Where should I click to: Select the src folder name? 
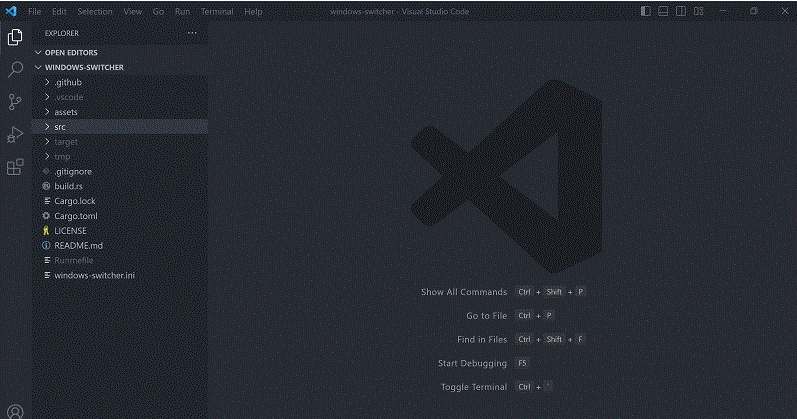(x=60, y=127)
